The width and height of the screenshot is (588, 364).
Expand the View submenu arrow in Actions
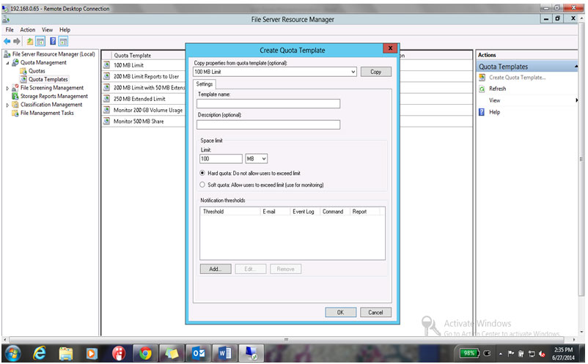click(x=576, y=100)
